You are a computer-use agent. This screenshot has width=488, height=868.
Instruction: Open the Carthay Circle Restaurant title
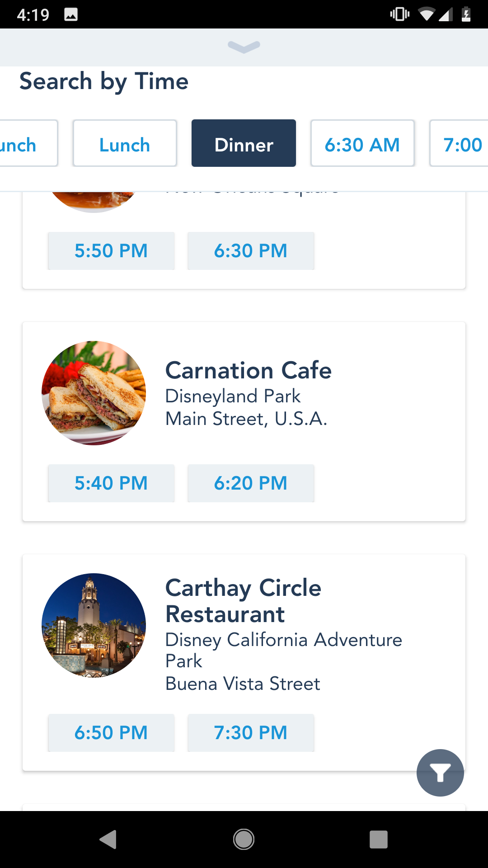243,601
